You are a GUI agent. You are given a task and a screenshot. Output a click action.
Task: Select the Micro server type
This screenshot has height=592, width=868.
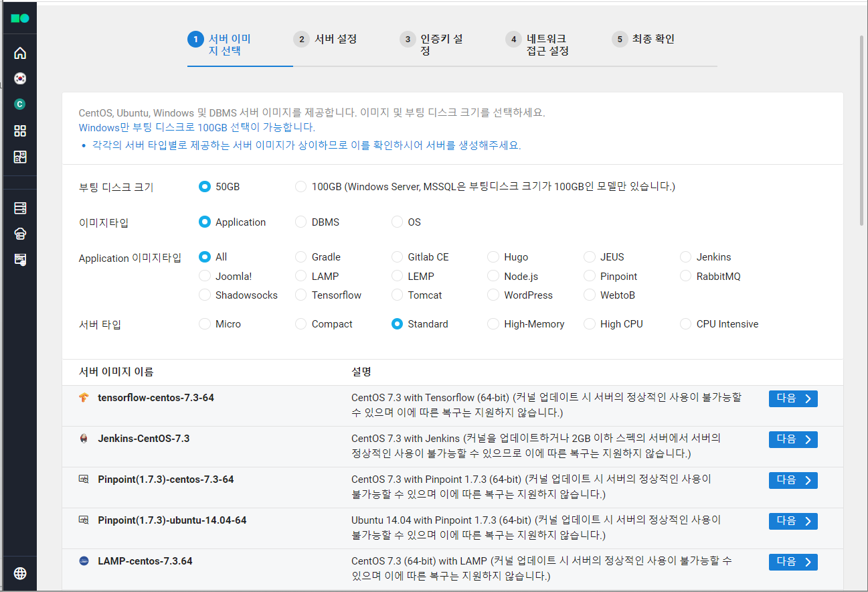pos(205,324)
